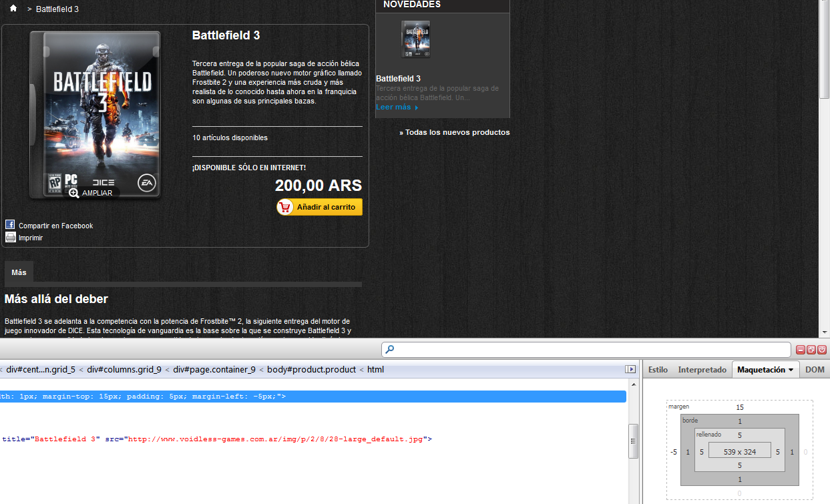
Task: Collapse the Firebug side panel
Action: 630,369
